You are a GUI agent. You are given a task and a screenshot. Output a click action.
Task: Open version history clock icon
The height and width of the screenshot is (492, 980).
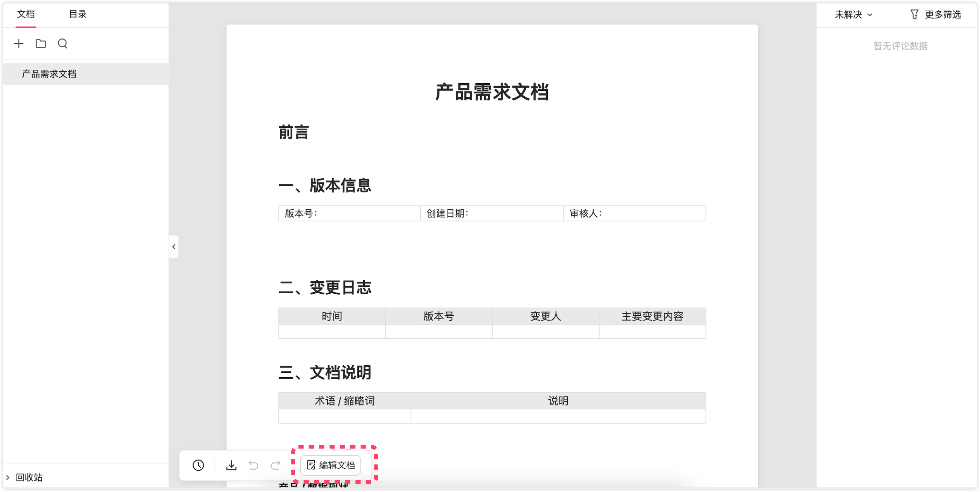(198, 465)
